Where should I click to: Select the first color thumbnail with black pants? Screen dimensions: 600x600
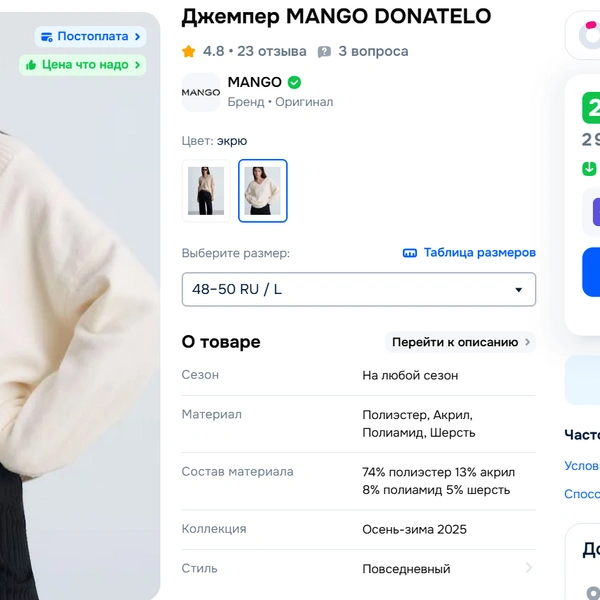206,190
